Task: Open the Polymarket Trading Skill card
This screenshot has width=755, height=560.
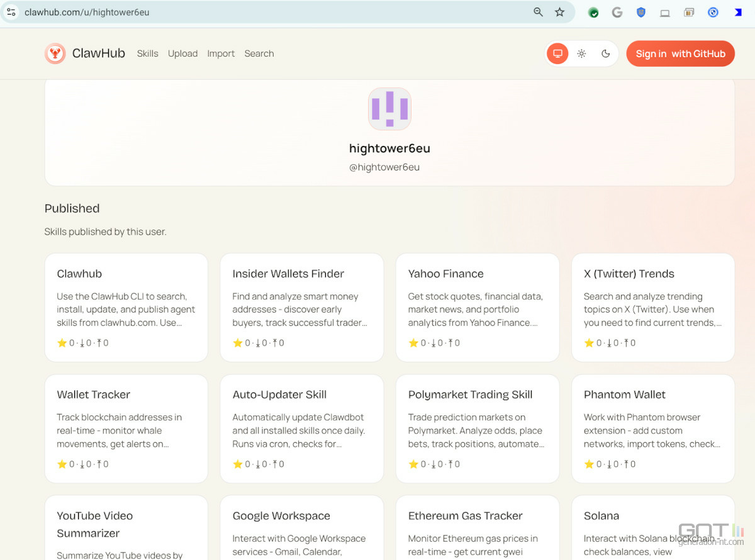Action: click(478, 428)
